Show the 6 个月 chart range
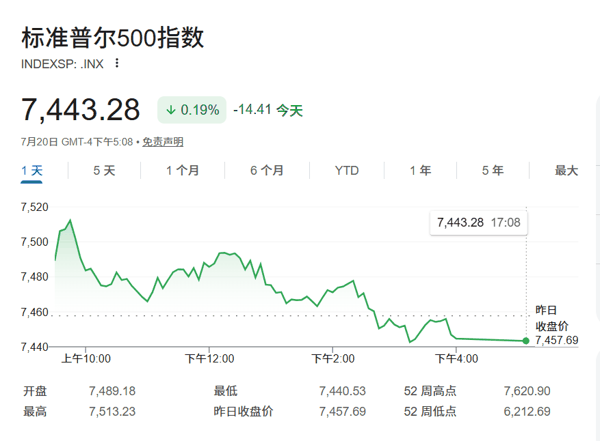The image size is (600, 441). coord(267,170)
